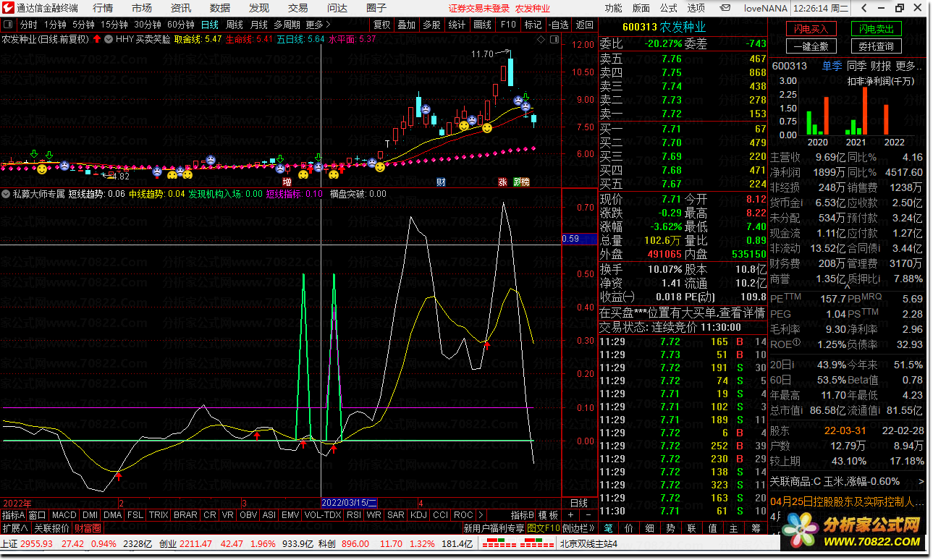Switch to the 60分钟 period

[181, 24]
